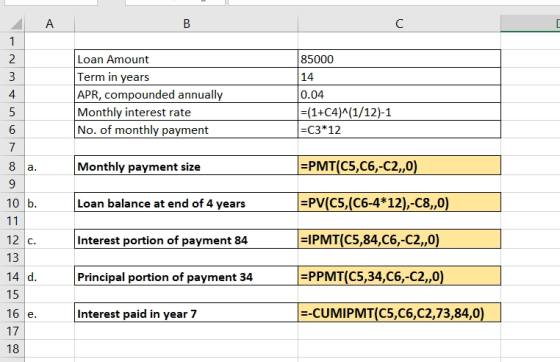This screenshot has width=560, height=362.
Task: Select row 7 header
Action: click(12, 147)
